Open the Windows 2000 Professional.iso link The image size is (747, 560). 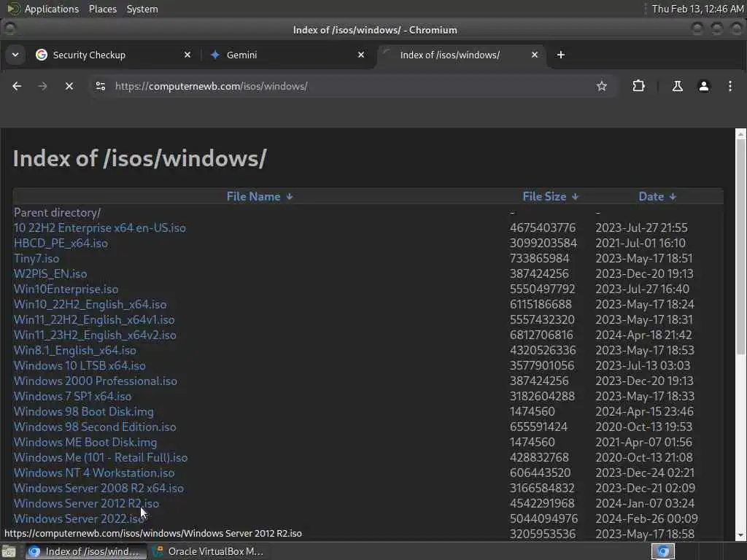click(96, 381)
